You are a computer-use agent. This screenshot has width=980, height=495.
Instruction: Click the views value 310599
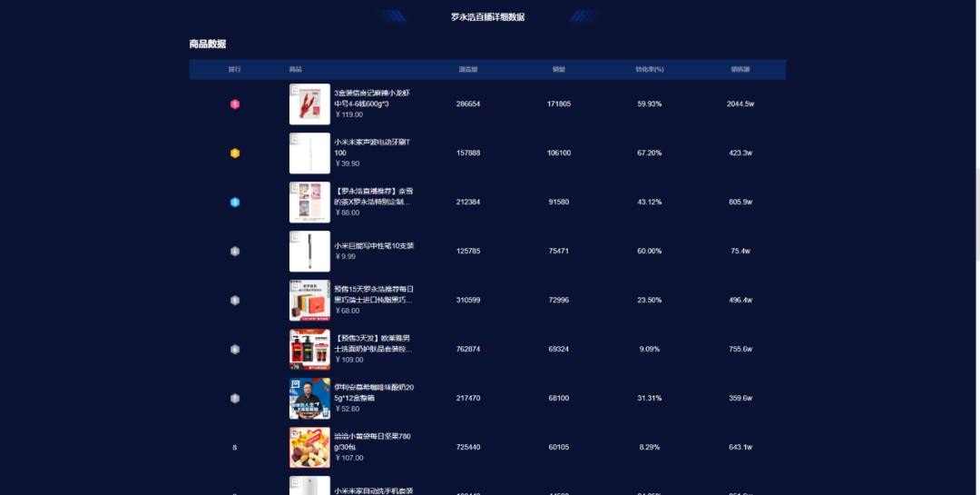pos(468,301)
